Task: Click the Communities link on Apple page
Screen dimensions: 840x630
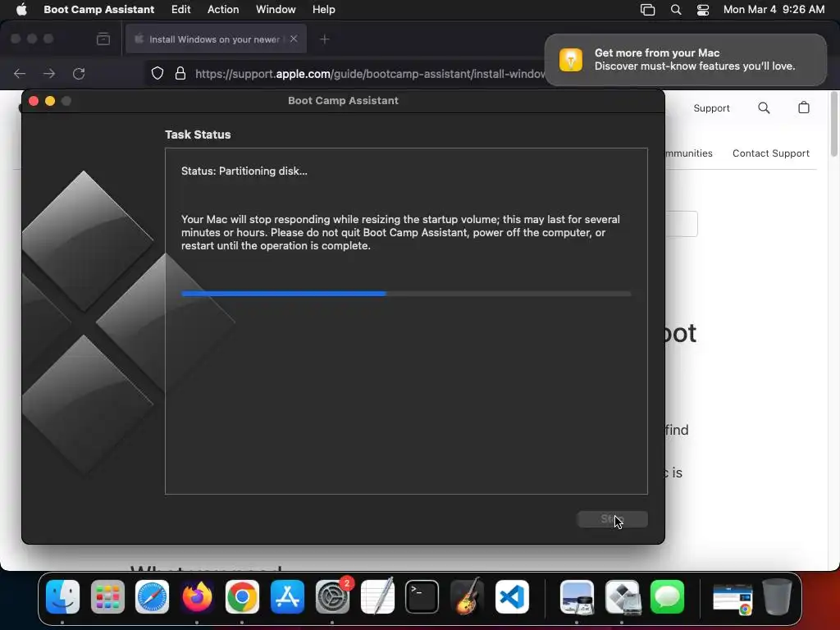Action: point(688,153)
